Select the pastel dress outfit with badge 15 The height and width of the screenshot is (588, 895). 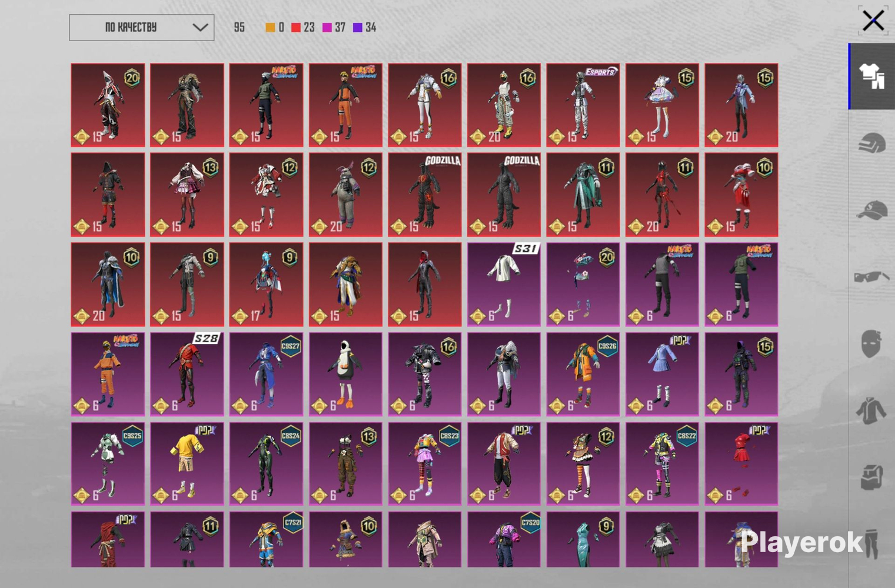pyautogui.click(x=662, y=105)
